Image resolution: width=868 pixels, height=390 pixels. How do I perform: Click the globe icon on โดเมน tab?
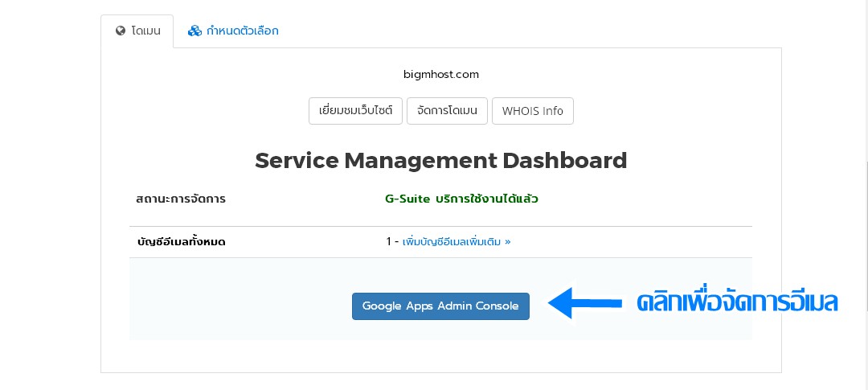[121, 31]
